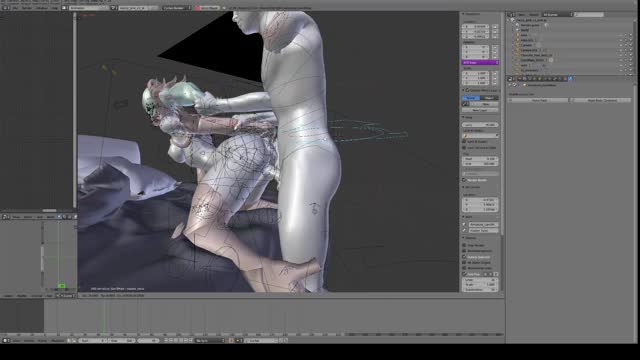
Task: Open the Frame menu in timeline header
Action: pos(41,340)
